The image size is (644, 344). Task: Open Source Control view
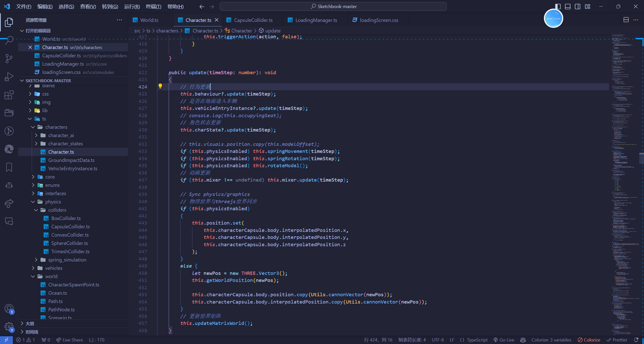point(9,58)
